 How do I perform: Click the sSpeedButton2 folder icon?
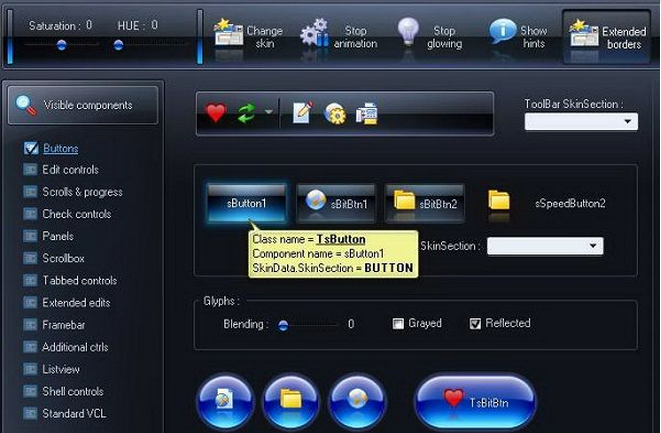(499, 202)
